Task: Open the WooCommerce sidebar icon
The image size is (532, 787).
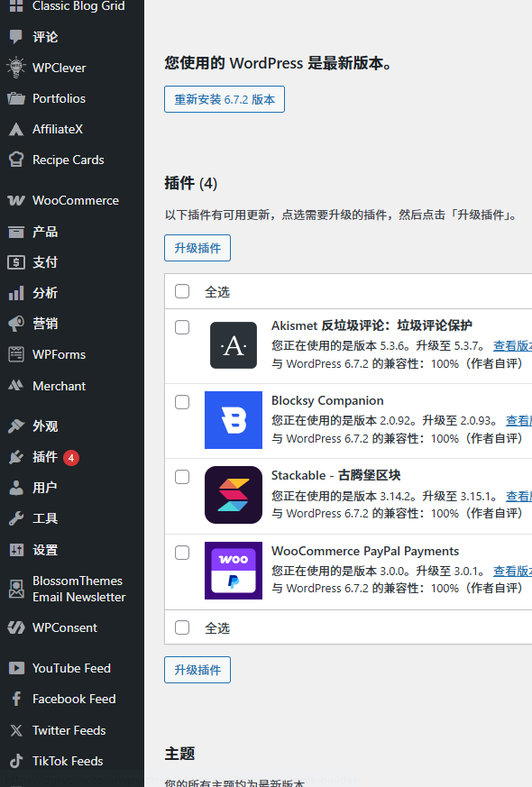Action: click(16, 200)
